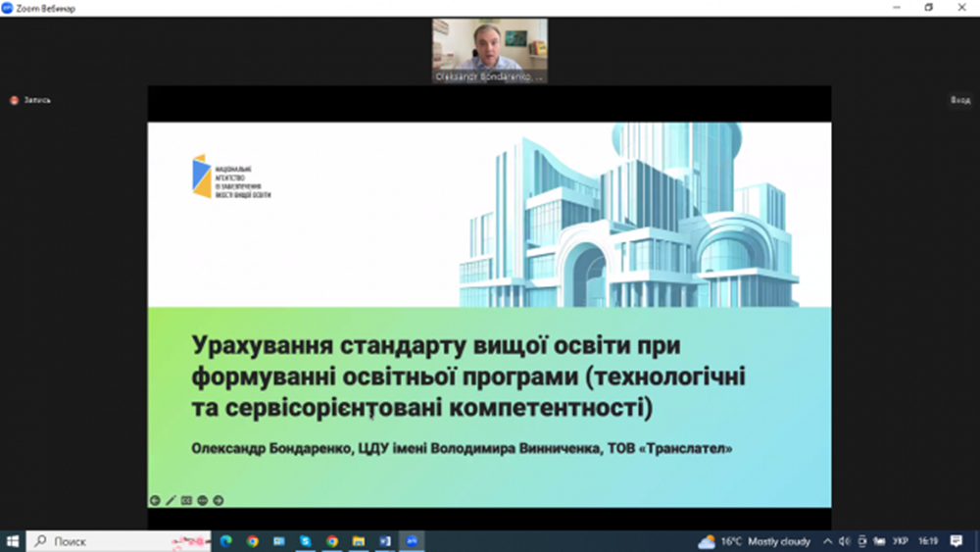980x552 pixels.
Task: Open the blue card app taskbar icon
Action: [278, 541]
